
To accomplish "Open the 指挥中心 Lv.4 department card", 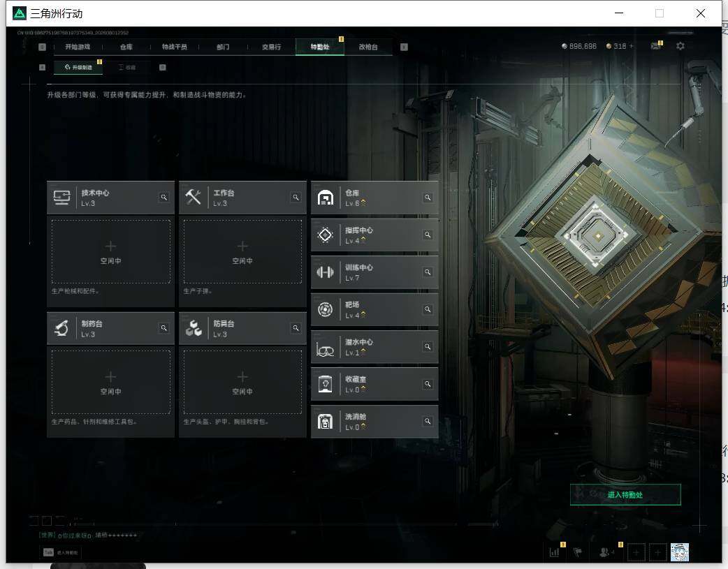I will 374,235.
